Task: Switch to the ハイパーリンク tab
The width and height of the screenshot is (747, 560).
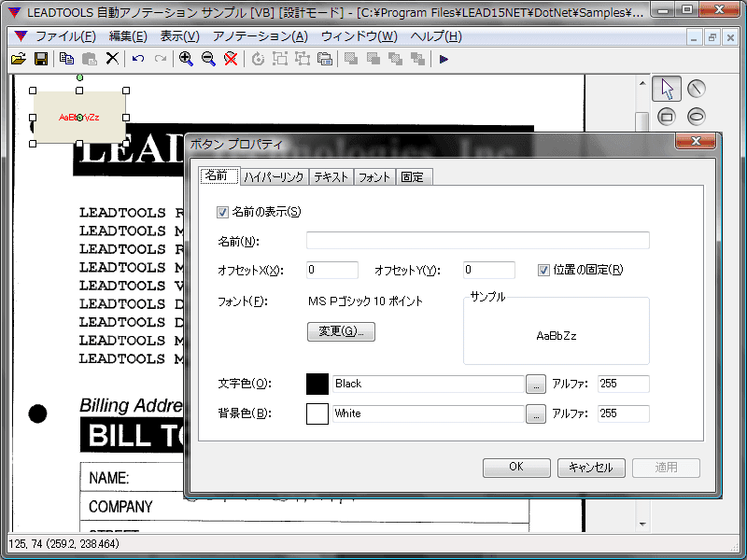Action: [x=274, y=177]
